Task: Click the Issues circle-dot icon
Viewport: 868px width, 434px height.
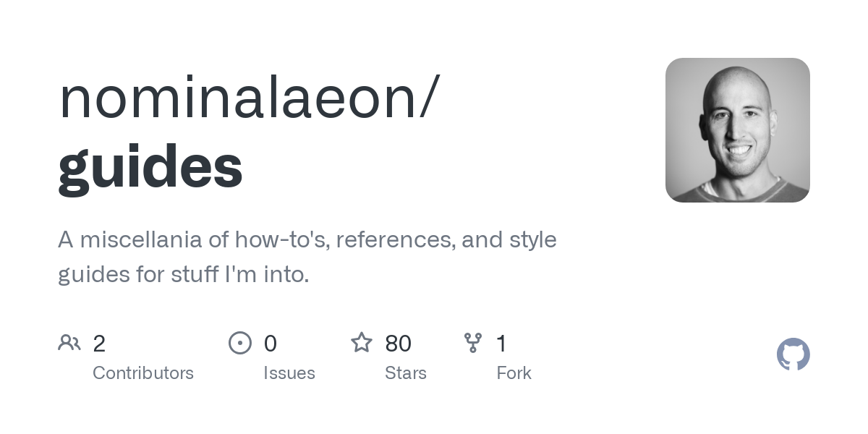Action: 240,342
